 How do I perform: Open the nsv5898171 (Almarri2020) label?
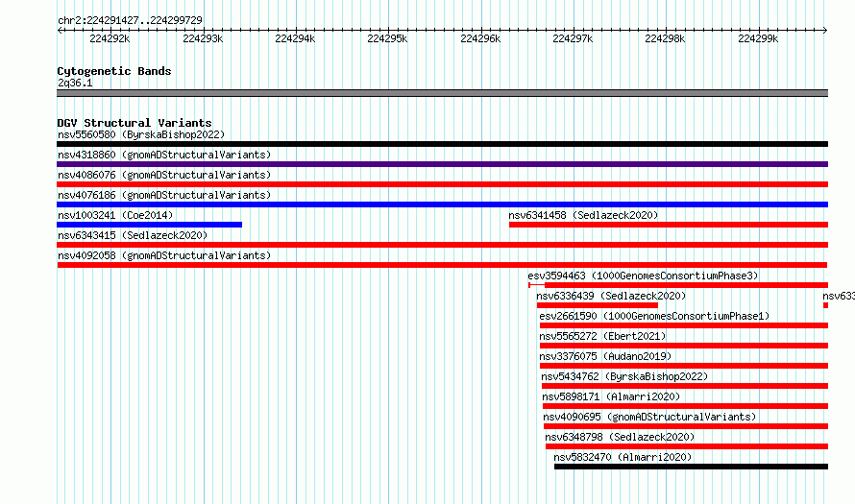click(x=611, y=396)
